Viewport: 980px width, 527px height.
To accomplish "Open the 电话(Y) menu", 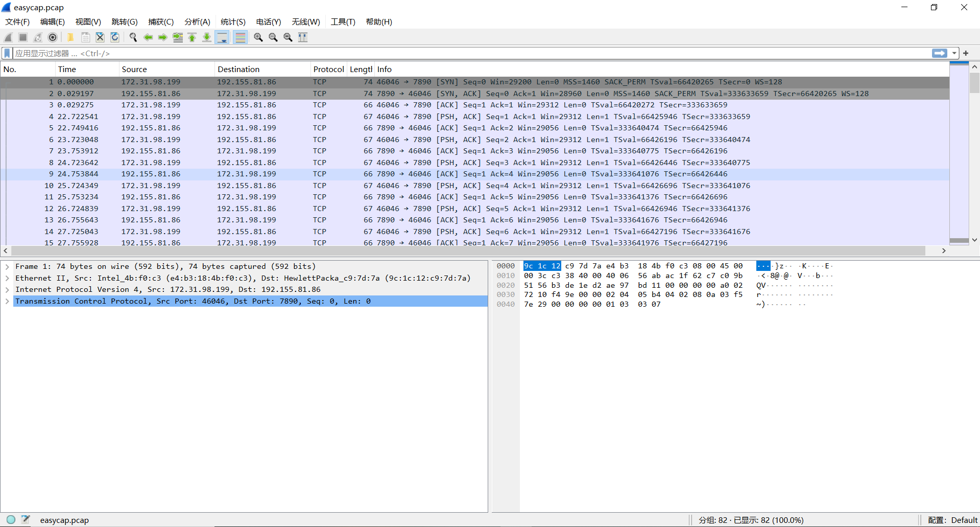I will (x=269, y=22).
